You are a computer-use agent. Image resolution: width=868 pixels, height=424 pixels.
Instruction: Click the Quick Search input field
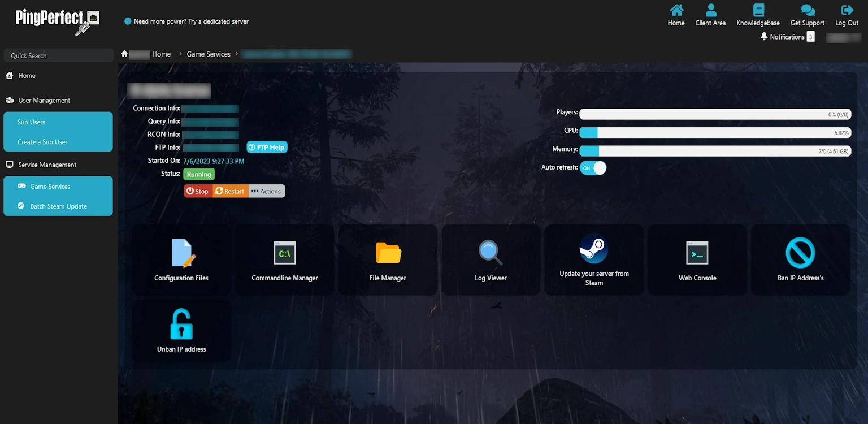(x=59, y=55)
